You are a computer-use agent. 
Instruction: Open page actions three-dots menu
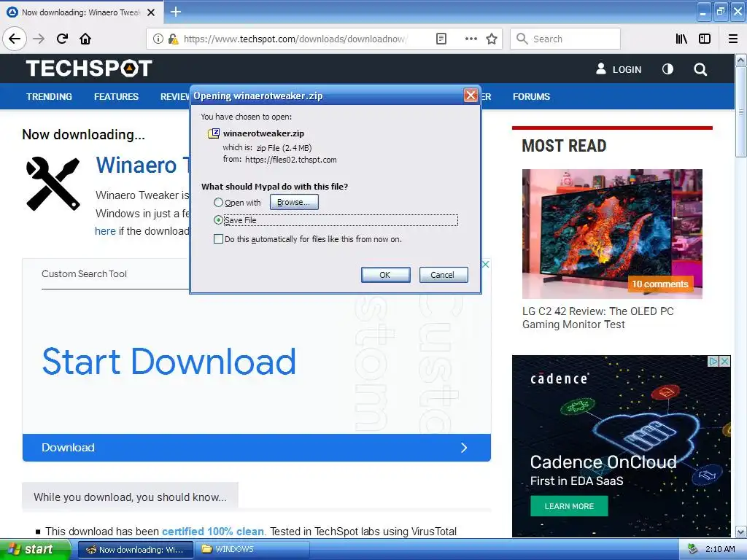point(471,39)
